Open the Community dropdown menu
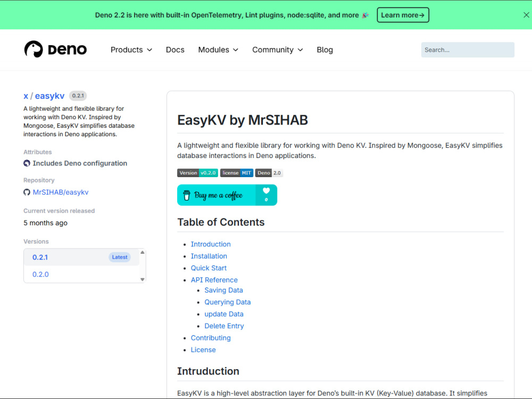The height and width of the screenshot is (399, 532). (278, 50)
